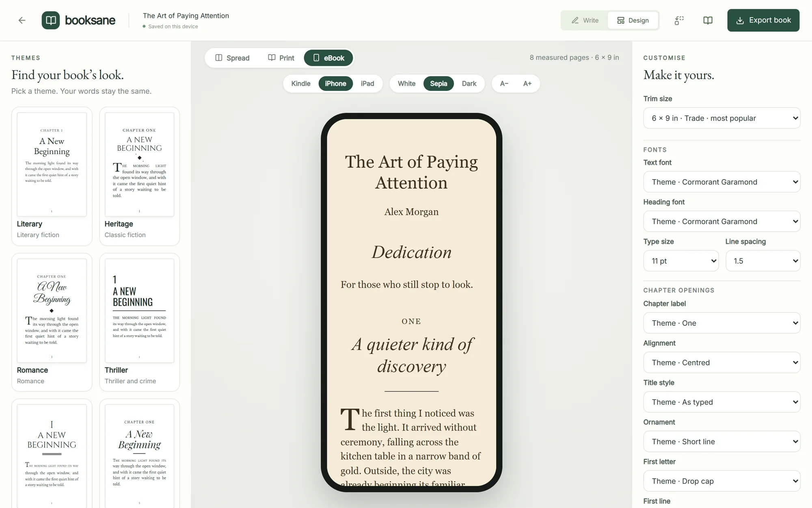Screen dimensions: 812x508
Task: Increase text size with A+ button
Action: coord(527,83)
